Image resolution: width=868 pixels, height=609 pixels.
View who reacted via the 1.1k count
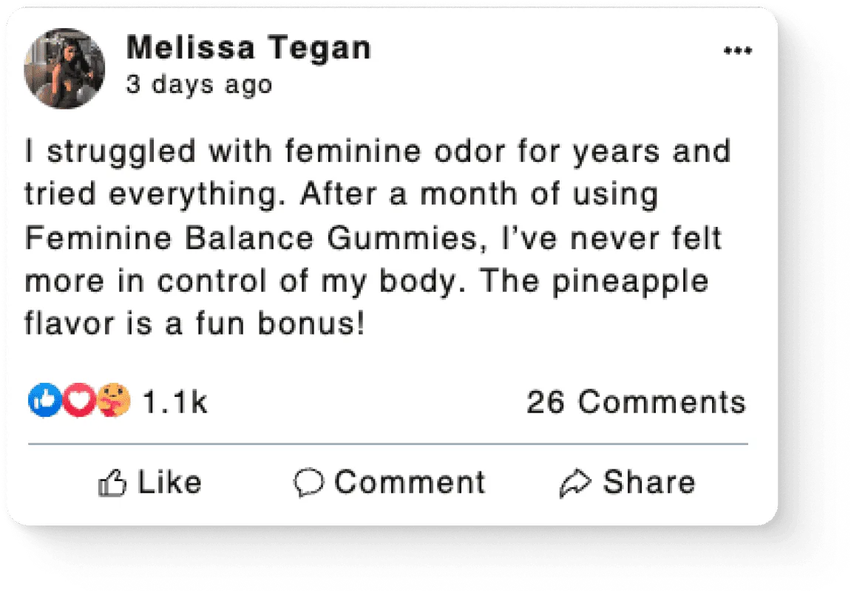[x=174, y=403]
